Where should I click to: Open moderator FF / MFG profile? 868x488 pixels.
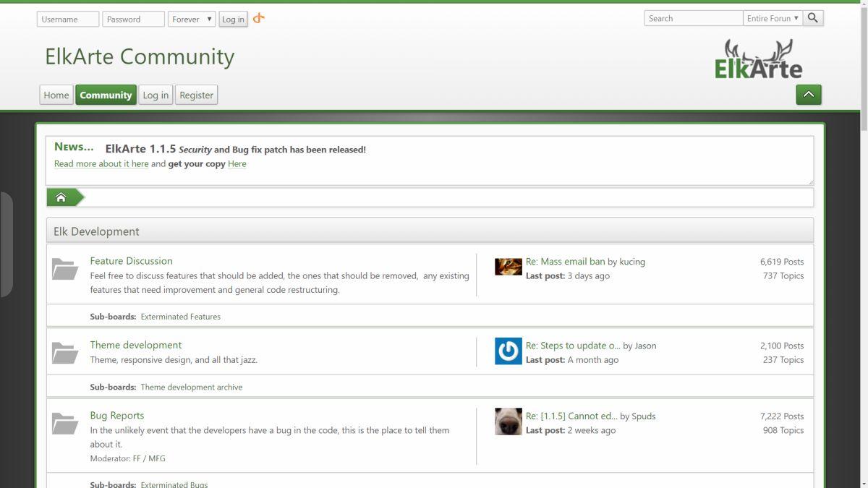pyautogui.click(x=149, y=458)
